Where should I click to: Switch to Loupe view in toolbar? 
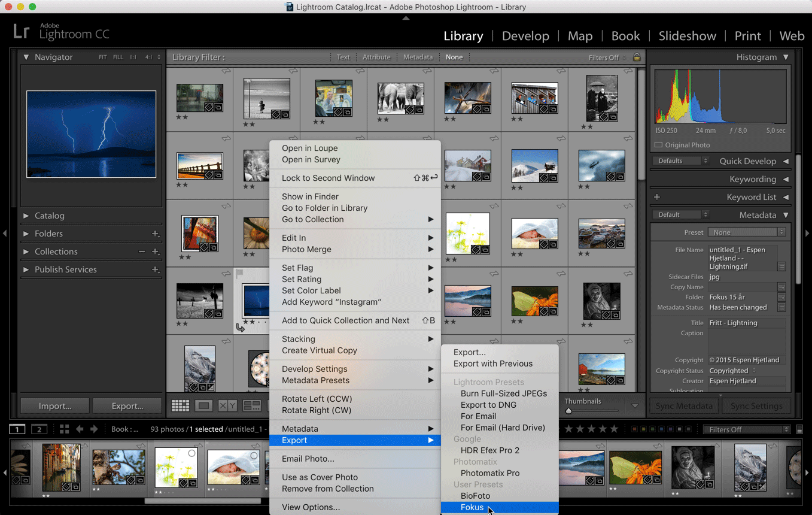coord(203,406)
